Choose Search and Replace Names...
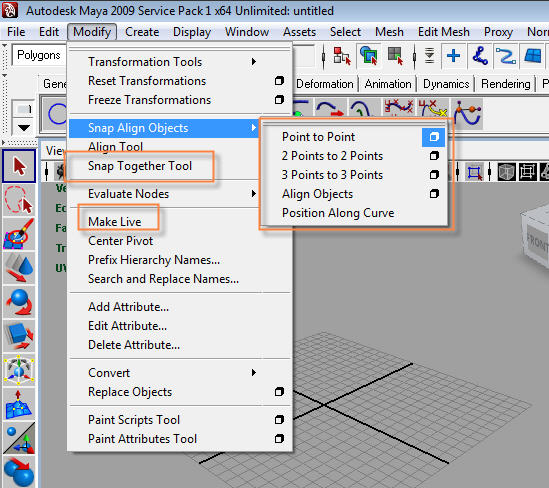Image resolution: width=549 pixels, height=488 pixels. click(164, 279)
